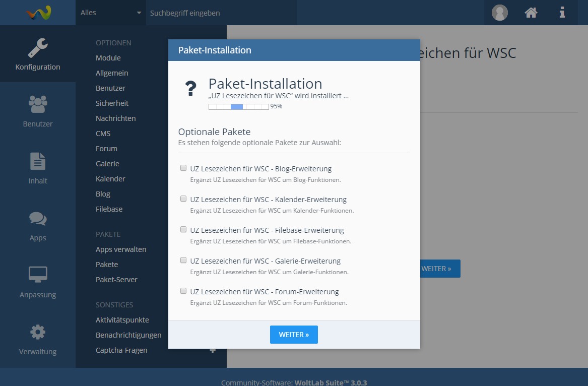
Task: Click the WEITER button in dialog
Action: pos(294,335)
